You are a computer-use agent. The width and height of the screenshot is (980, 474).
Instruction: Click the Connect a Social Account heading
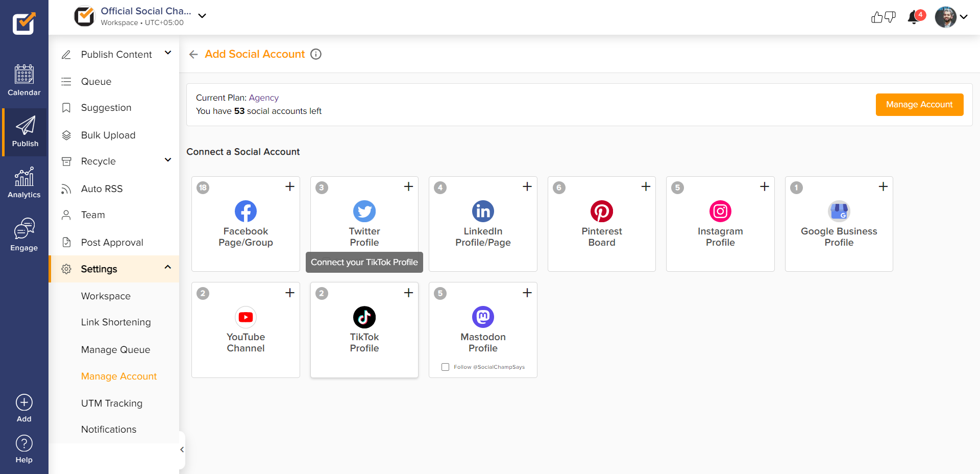pos(243,152)
